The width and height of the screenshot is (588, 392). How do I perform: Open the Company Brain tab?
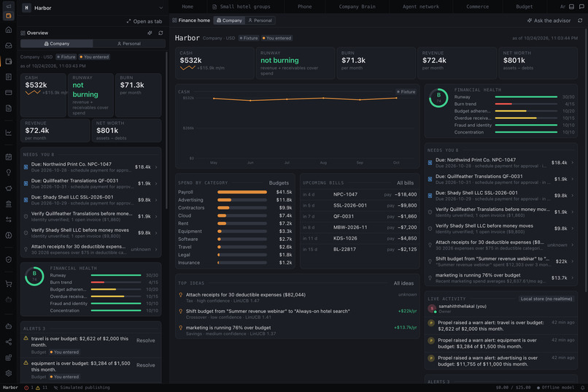coord(357,7)
